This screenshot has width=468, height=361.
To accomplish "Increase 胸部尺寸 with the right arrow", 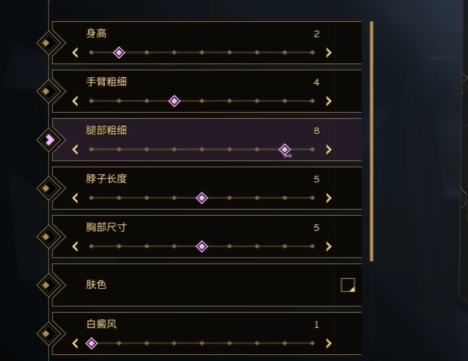I will [329, 246].
